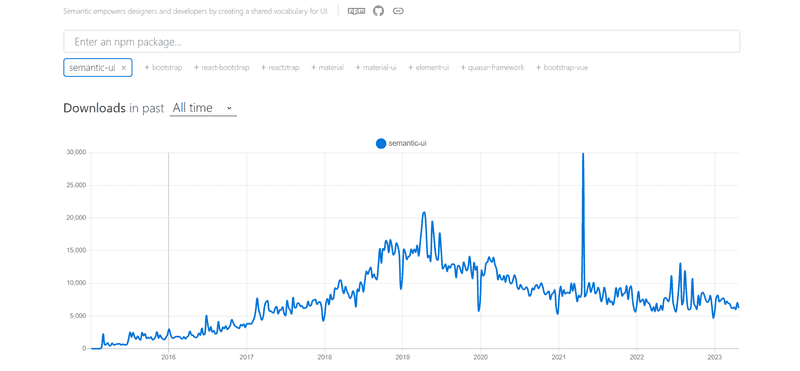Add react-bootstrap to the comparison
800x371 pixels.
[x=221, y=67]
